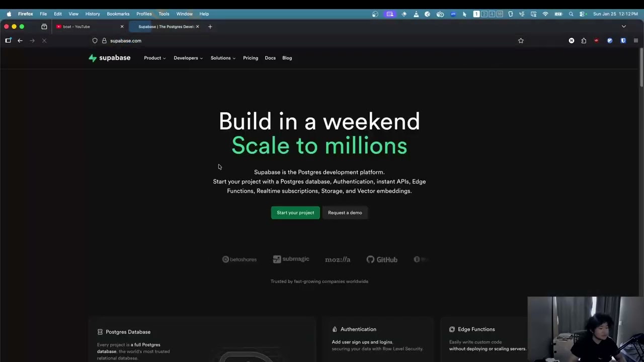Close the boat - YouTube tab

coord(122,27)
